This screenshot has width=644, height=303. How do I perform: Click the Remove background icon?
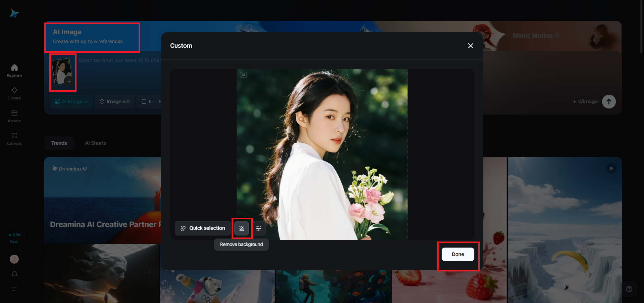pos(241,228)
